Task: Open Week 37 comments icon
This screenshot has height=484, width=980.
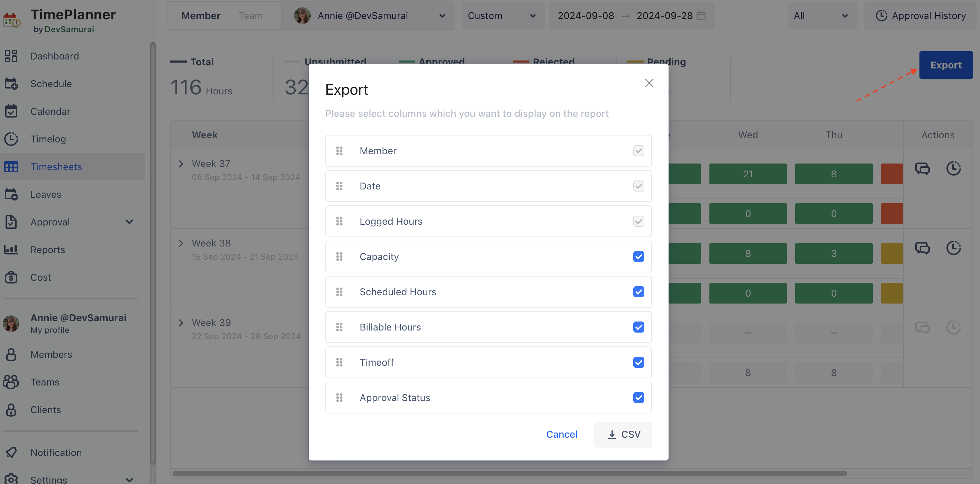Action: click(x=922, y=168)
